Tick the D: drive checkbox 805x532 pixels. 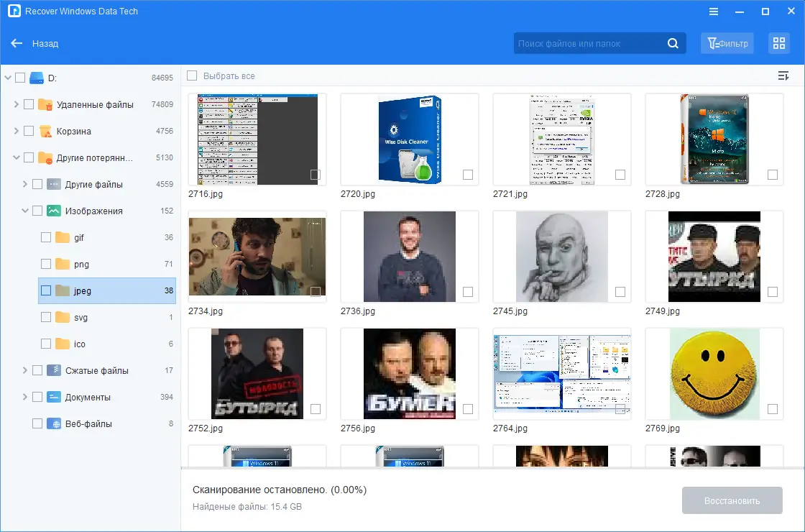pyautogui.click(x=20, y=78)
